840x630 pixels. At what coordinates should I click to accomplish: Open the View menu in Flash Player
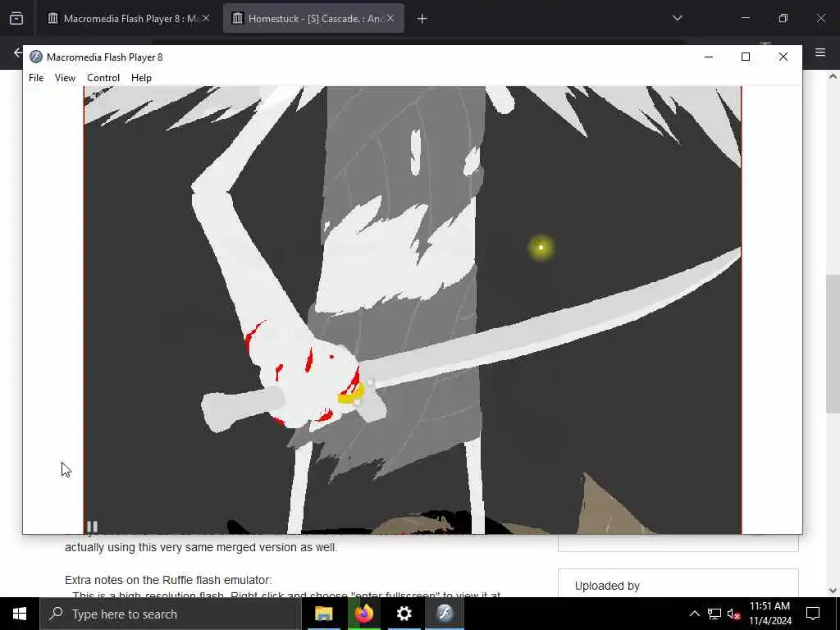65,78
